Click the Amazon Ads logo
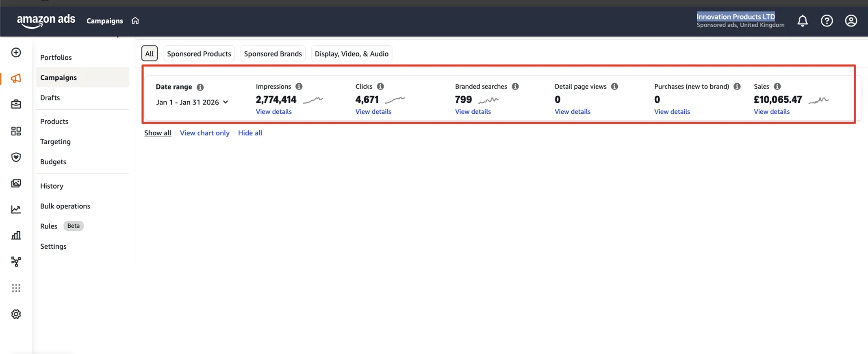 point(46,21)
